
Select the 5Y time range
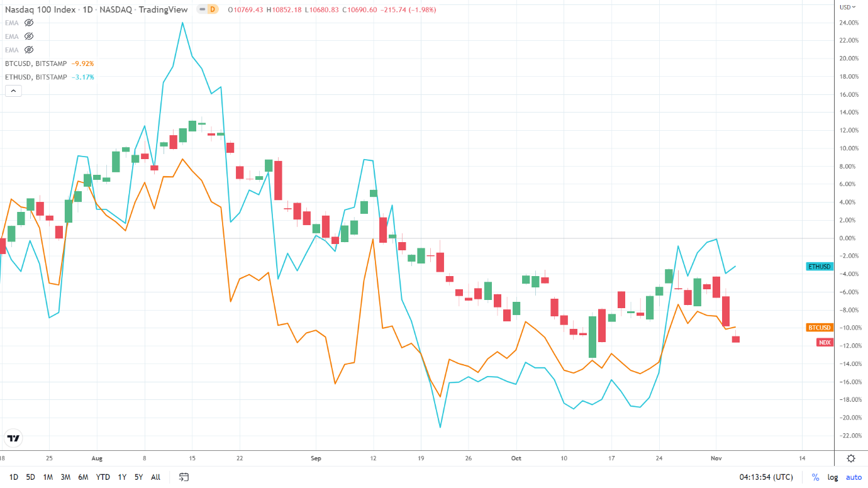pos(138,477)
